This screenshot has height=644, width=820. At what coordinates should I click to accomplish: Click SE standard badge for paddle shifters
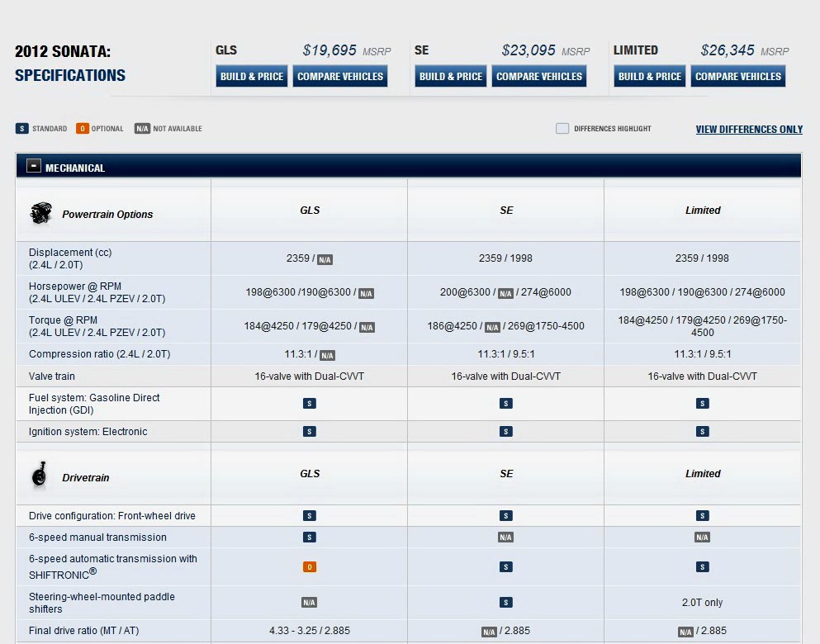[505, 603]
